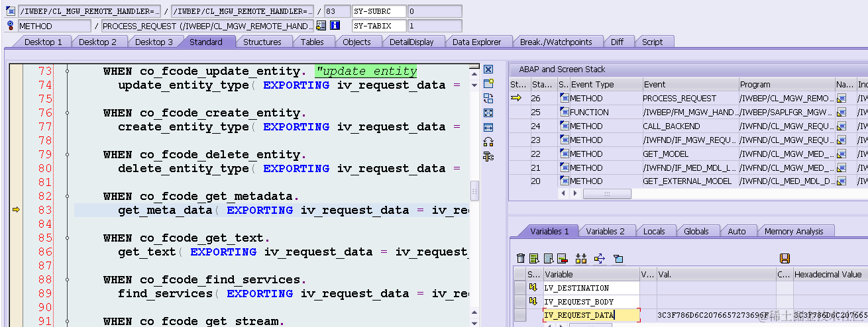This screenshot has width=868, height=327.
Task: Click the row selector for IV_REQUEST_BODY
Action: 520,302
